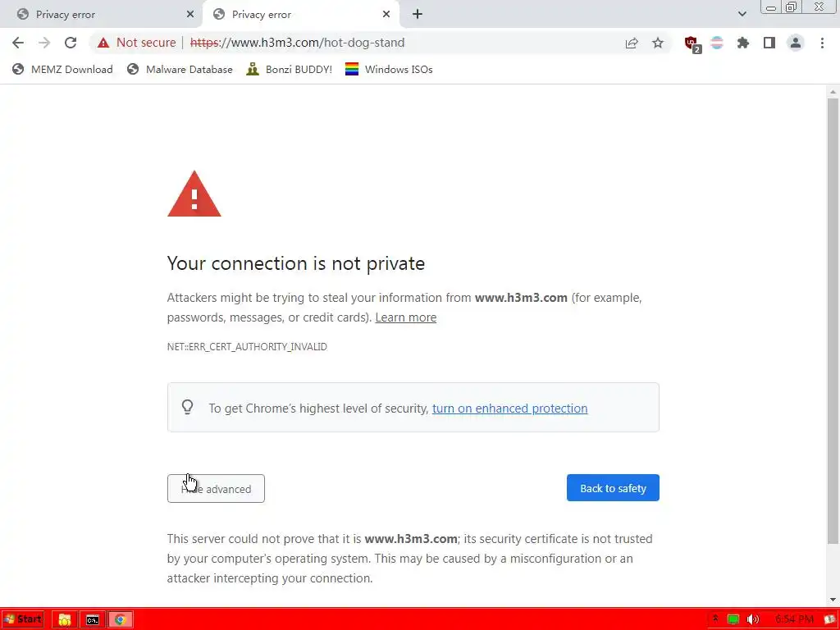
Task: Follow the Learn more link
Action: [x=405, y=317]
